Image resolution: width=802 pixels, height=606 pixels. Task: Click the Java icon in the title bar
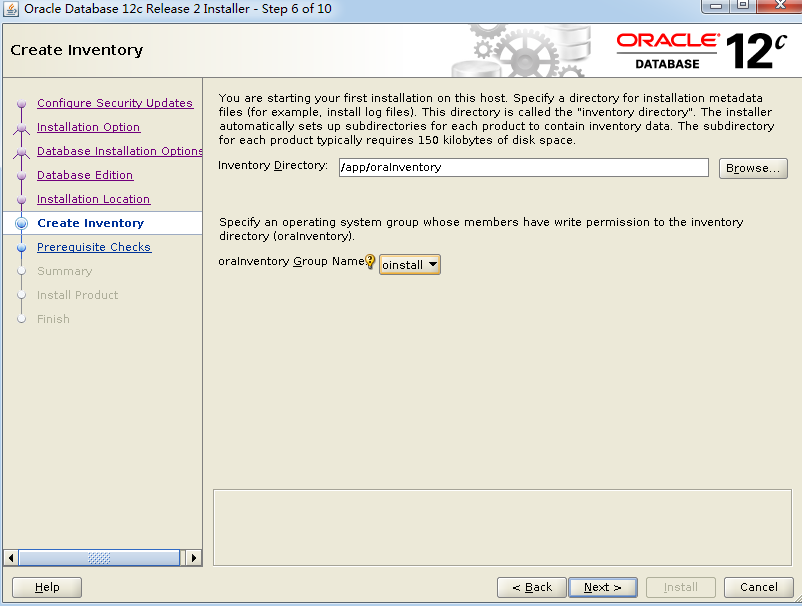coord(10,9)
